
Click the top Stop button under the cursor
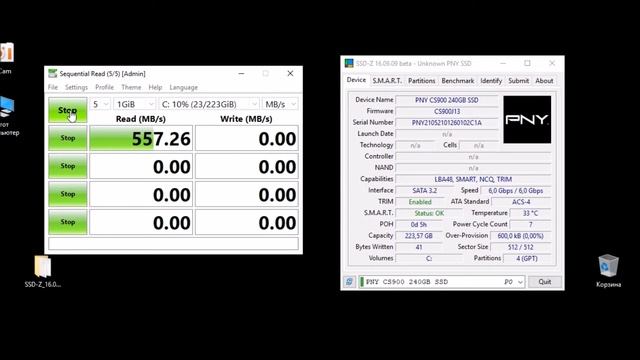pos(68,110)
